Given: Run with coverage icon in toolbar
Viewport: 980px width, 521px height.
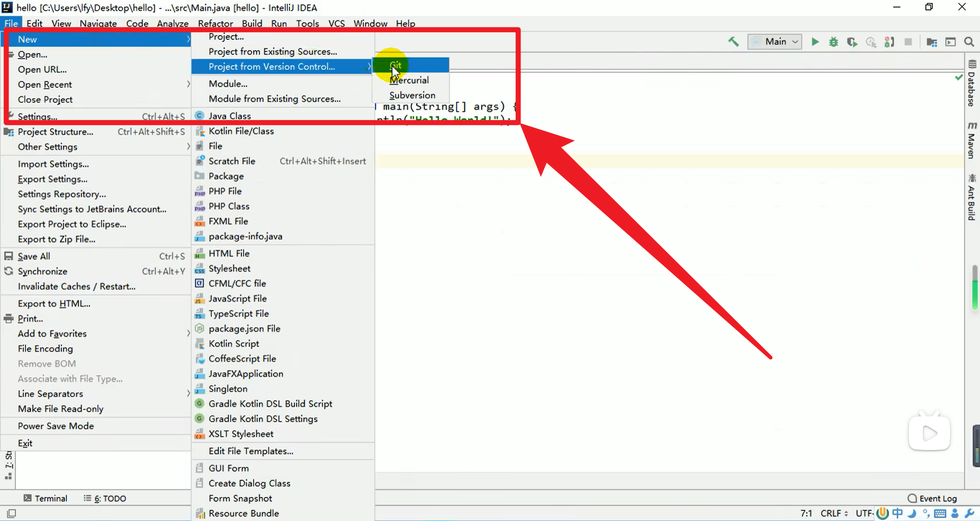Looking at the screenshot, I should tap(852, 42).
